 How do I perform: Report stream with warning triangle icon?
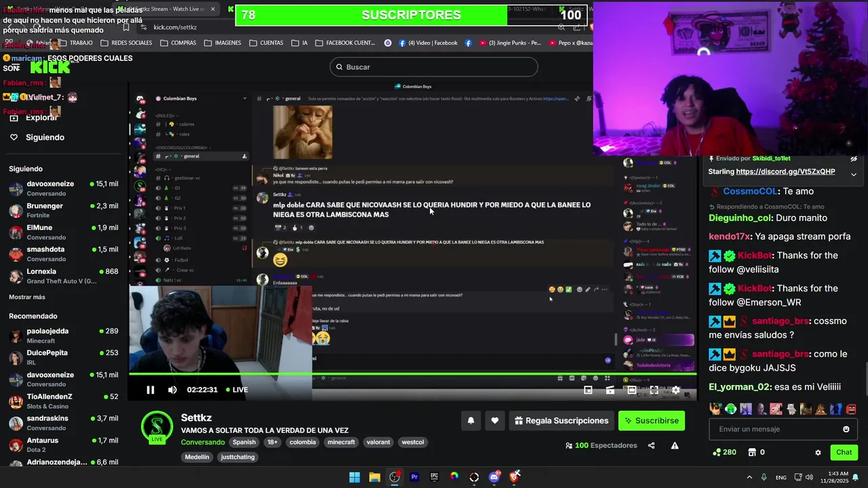coord(675,445)
